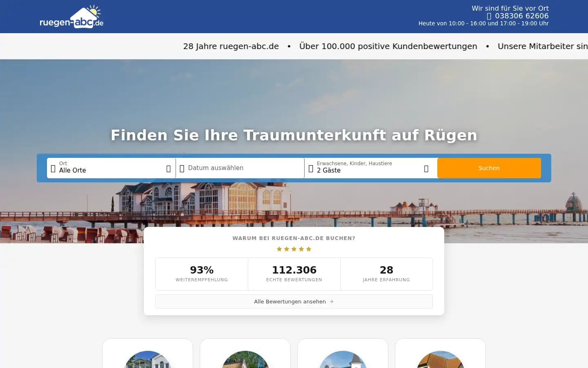The width and height of the screenshot is (588, 368).
Task: Click the guests person icon
Action: [x=311, y=168]
